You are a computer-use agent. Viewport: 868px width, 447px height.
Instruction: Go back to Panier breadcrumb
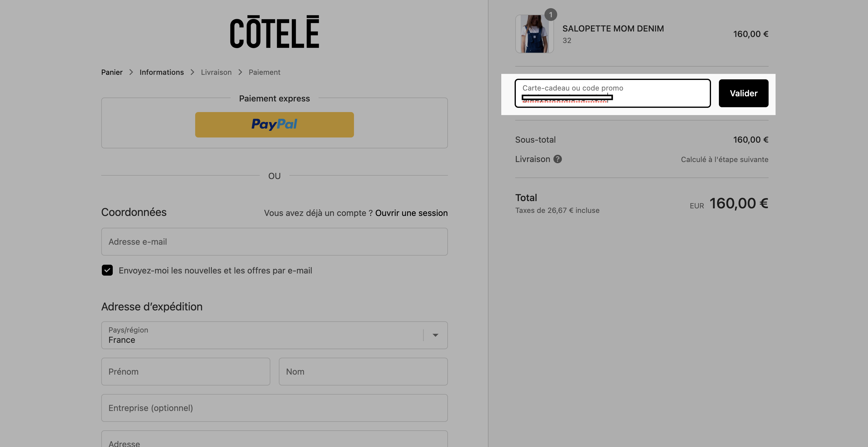(x=112, y=72)
